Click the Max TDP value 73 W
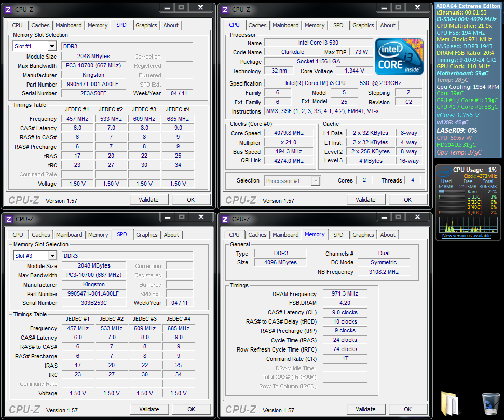The image size is (504, 420). pyautogui.click(x=361, y=52)
